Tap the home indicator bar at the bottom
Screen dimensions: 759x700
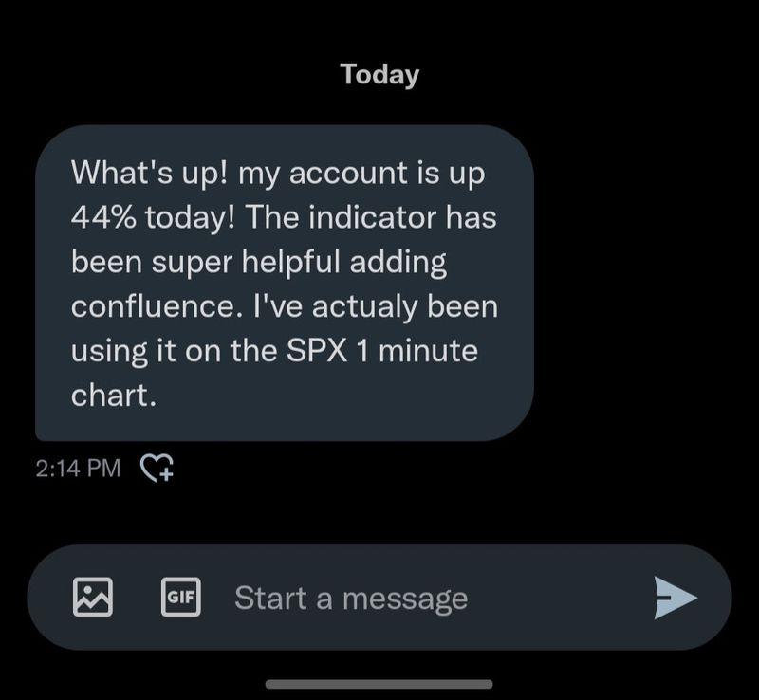tap(379, 684)
